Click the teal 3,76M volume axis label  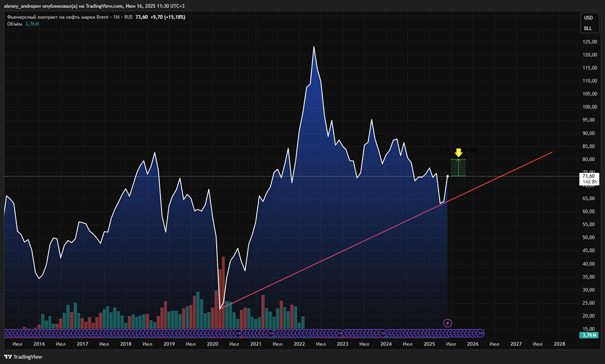(x=589, y=335)
